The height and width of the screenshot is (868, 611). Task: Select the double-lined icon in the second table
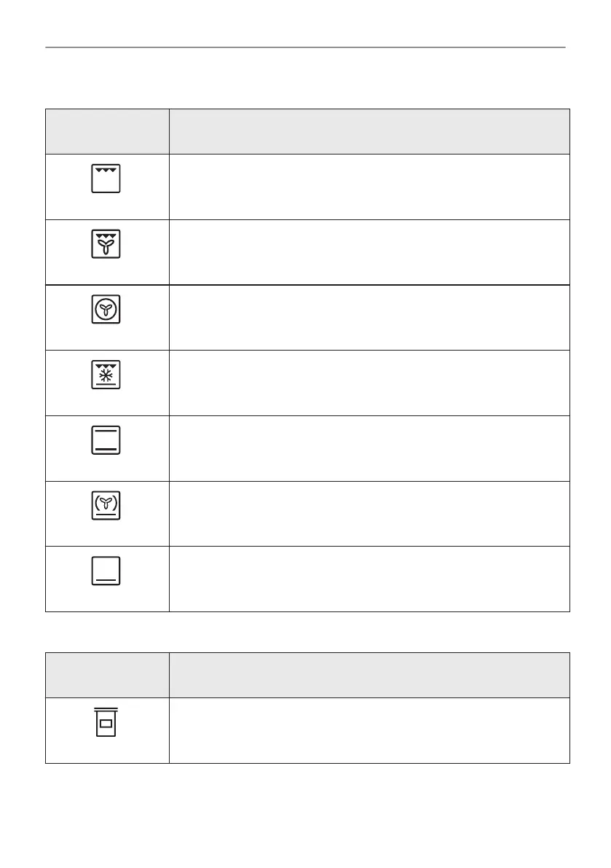click(106, 722)
